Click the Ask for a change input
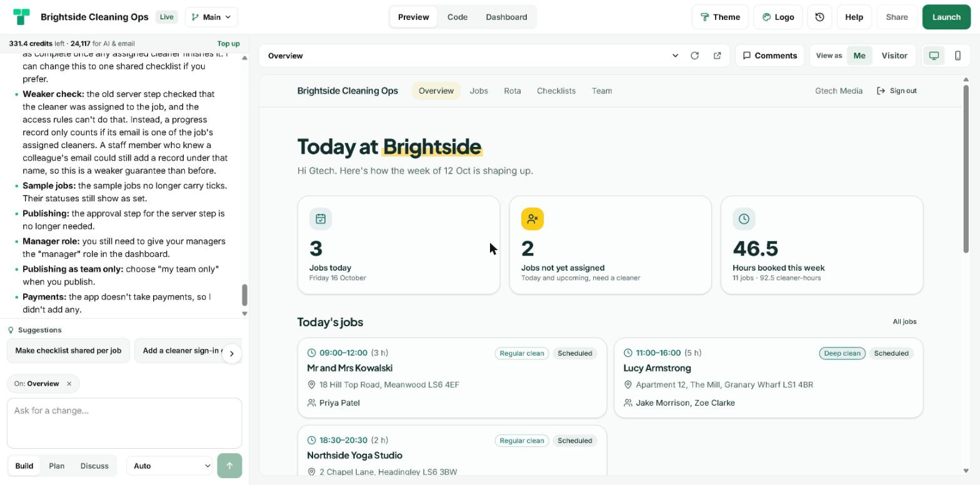This screenshot has width=980, height=485. (124, 422)
